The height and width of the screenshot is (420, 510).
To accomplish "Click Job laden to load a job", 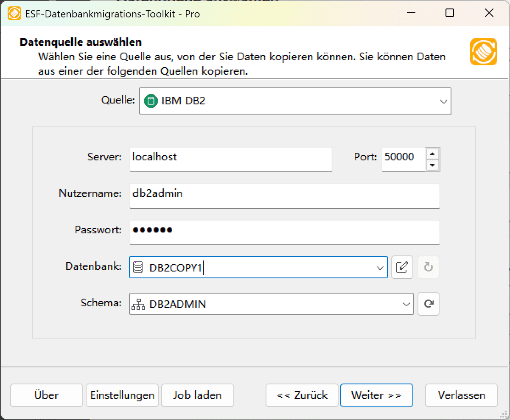I will 197,395.
